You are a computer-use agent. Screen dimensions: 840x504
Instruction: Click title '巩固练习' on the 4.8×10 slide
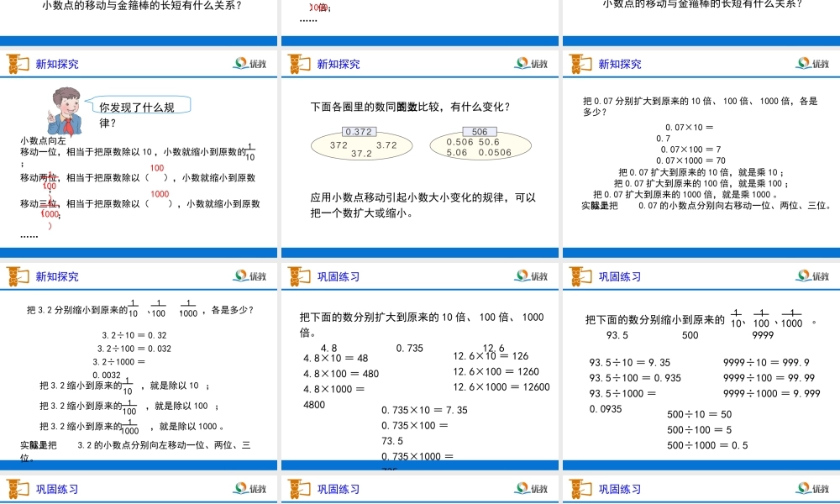coord(338,277)
